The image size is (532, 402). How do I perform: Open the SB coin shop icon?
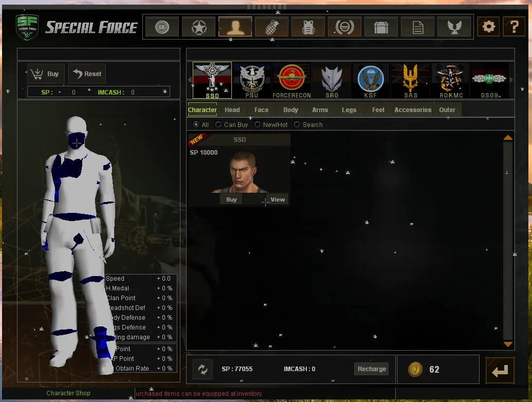click(162, 27)
